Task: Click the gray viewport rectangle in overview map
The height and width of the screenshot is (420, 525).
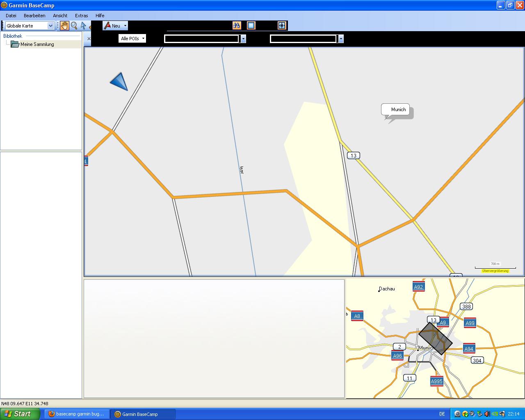Action: point(435,338)
